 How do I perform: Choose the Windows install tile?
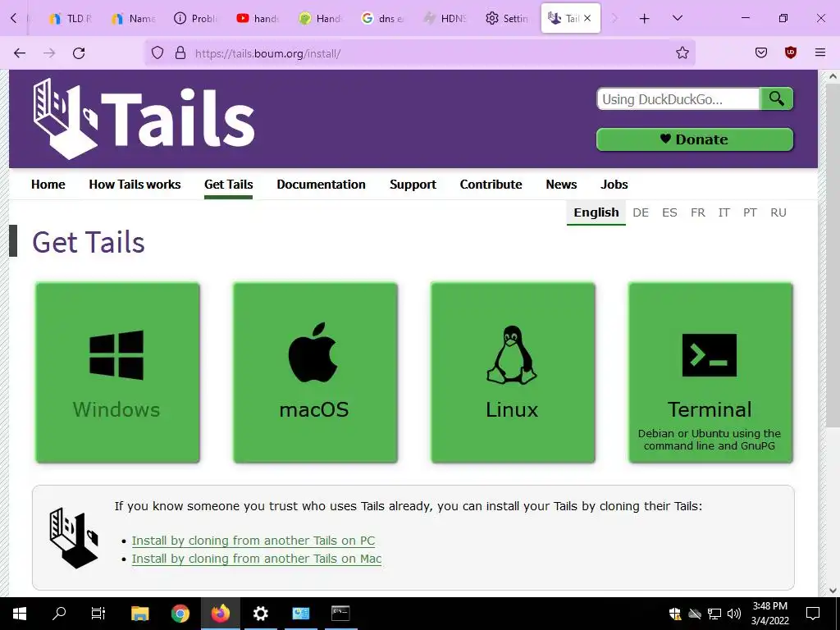pyautogui.click(x=117, y=373)
